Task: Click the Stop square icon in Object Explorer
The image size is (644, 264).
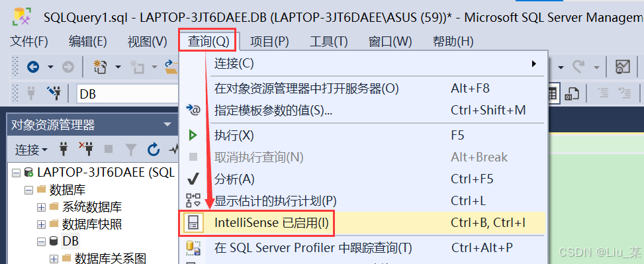Action: click(109, 150)
